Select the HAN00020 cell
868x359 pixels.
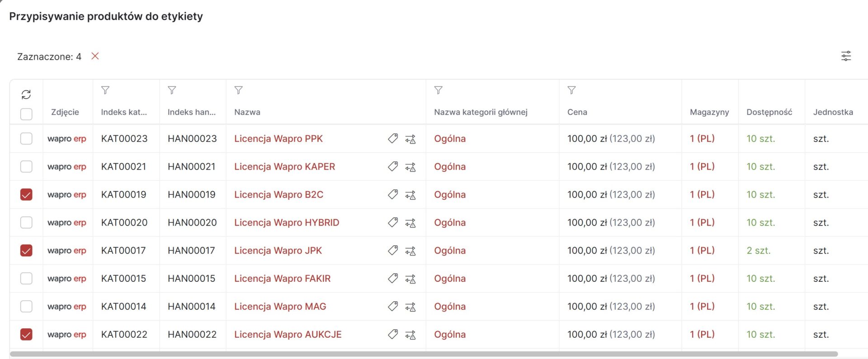(x=192, y=222)
